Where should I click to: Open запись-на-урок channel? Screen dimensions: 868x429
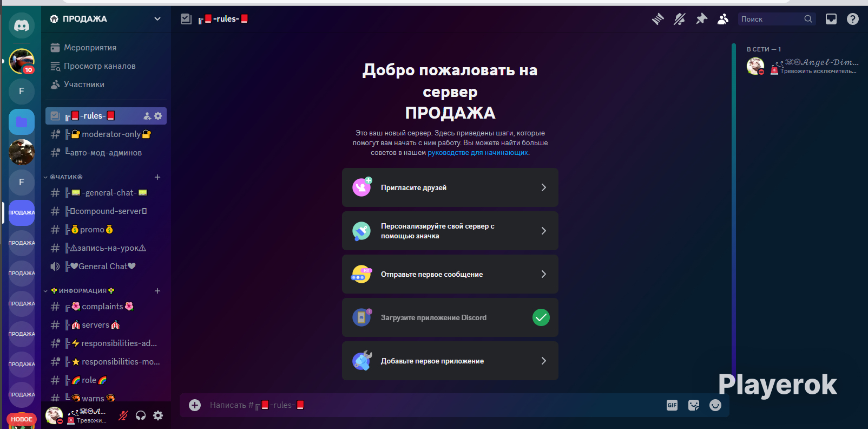[x=106, y=248]
